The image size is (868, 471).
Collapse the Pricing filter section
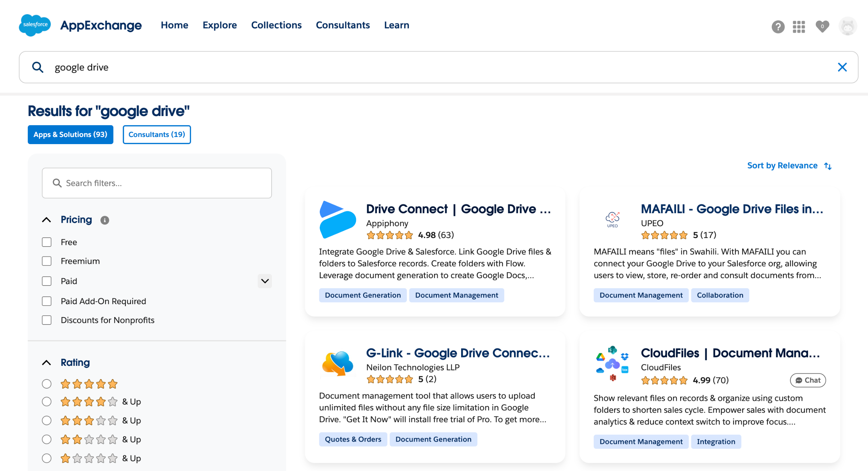pyautogui.click(x=47, y=220)
